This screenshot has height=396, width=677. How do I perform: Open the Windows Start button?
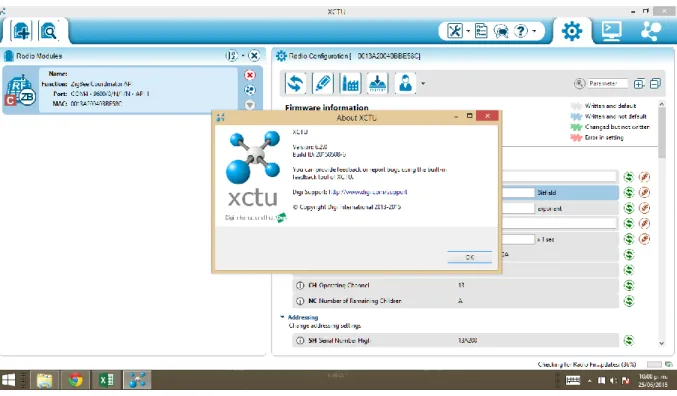point(8,380)
